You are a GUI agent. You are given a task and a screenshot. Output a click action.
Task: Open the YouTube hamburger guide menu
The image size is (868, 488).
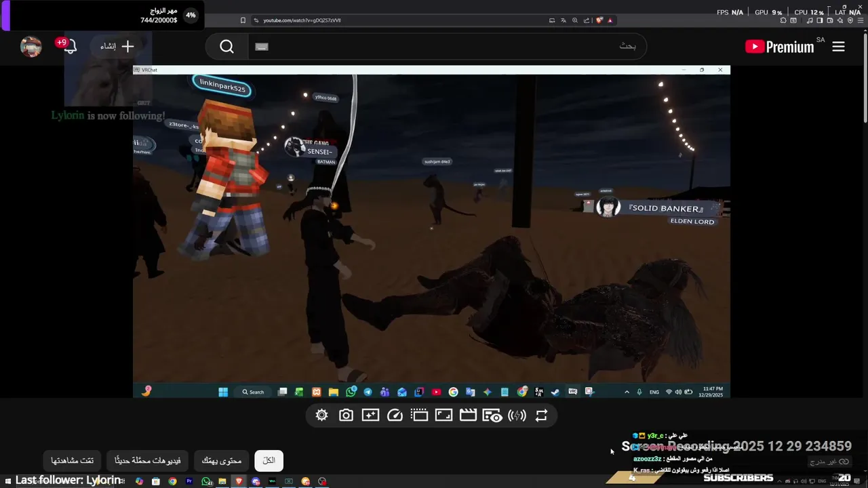[x=838, y=47]
